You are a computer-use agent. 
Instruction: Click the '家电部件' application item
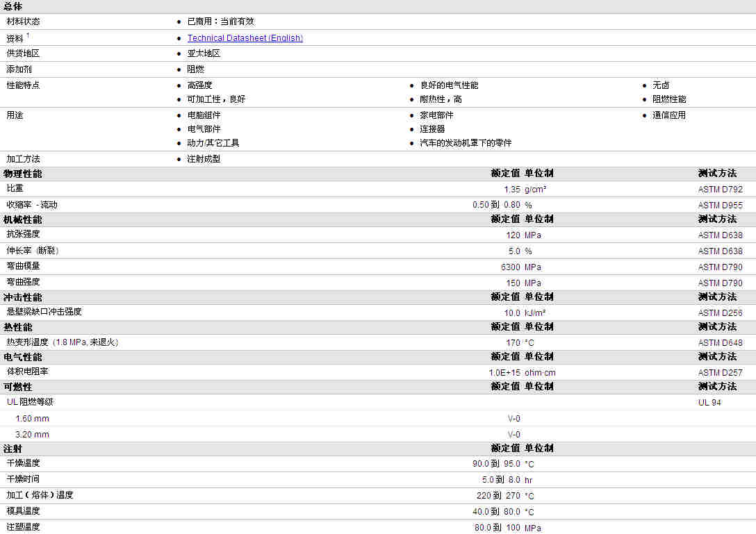pyautogui.click(x=437, y=115)
